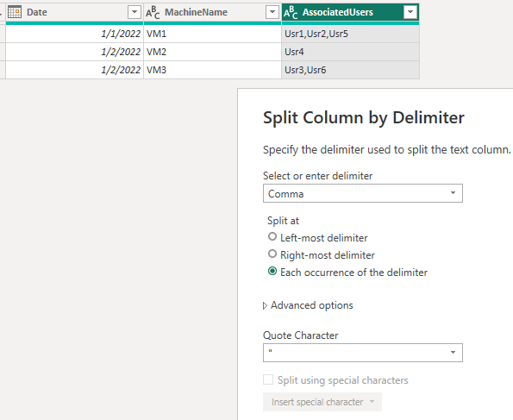Click the VM1 cell
The image size is (513, 420).
coord(212,34)
